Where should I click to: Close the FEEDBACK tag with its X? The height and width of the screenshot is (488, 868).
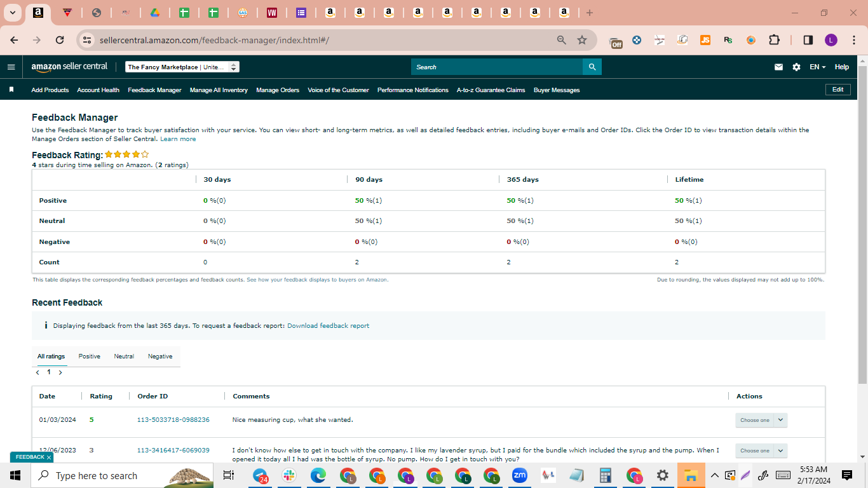pos(48,457)
